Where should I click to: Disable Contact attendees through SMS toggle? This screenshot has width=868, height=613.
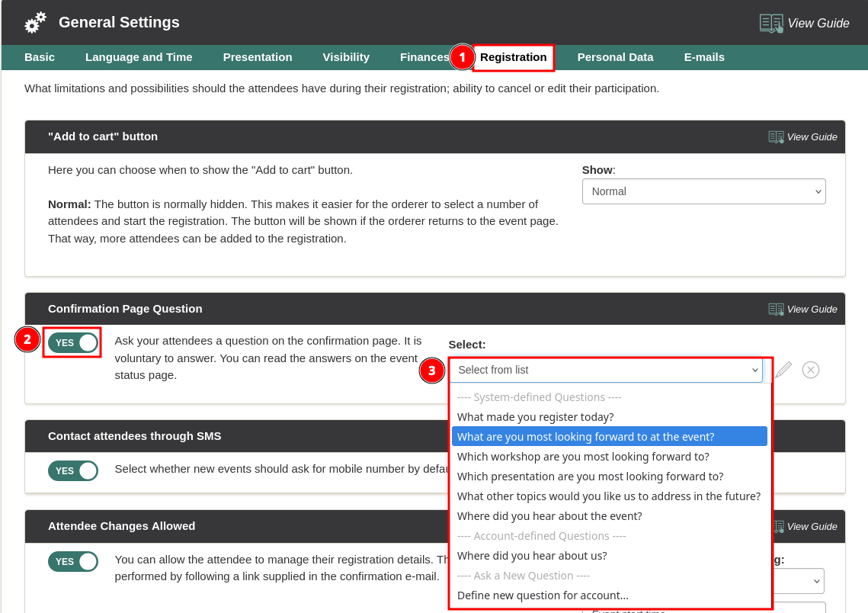point(73,471)
